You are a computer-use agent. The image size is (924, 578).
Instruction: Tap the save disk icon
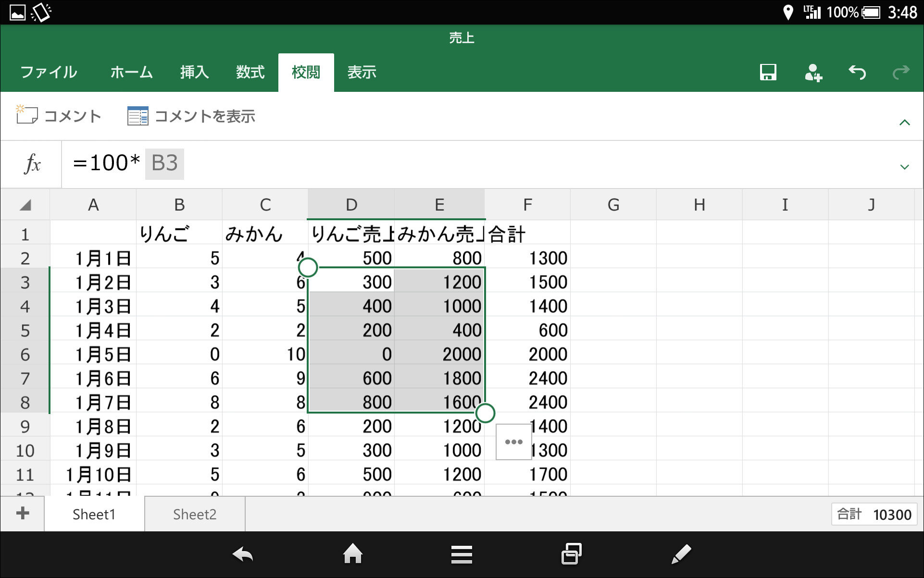(768, 73)
